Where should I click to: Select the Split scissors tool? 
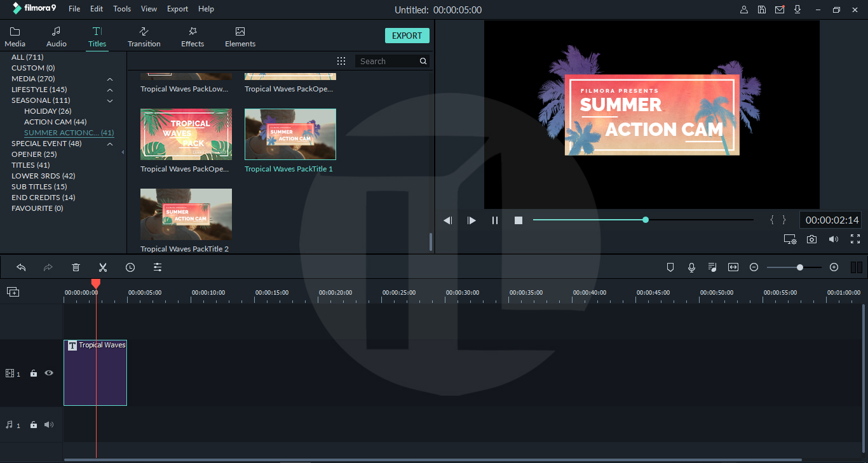[103, 267]
